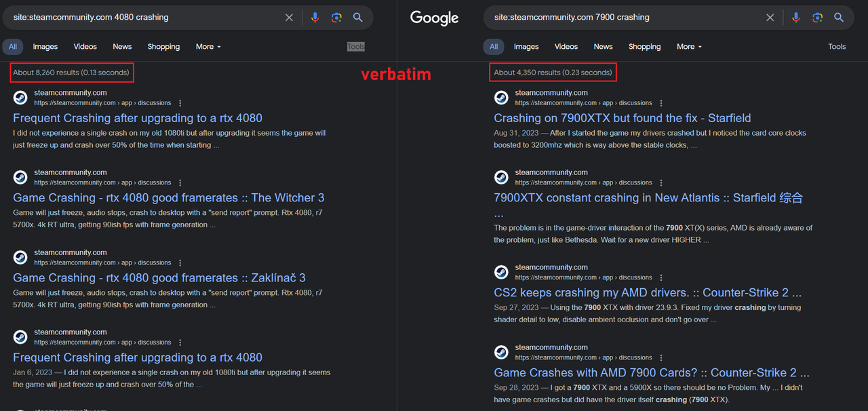Switch to Videos tab in the right window
868x411 pixels.
[x=566, y=47]
